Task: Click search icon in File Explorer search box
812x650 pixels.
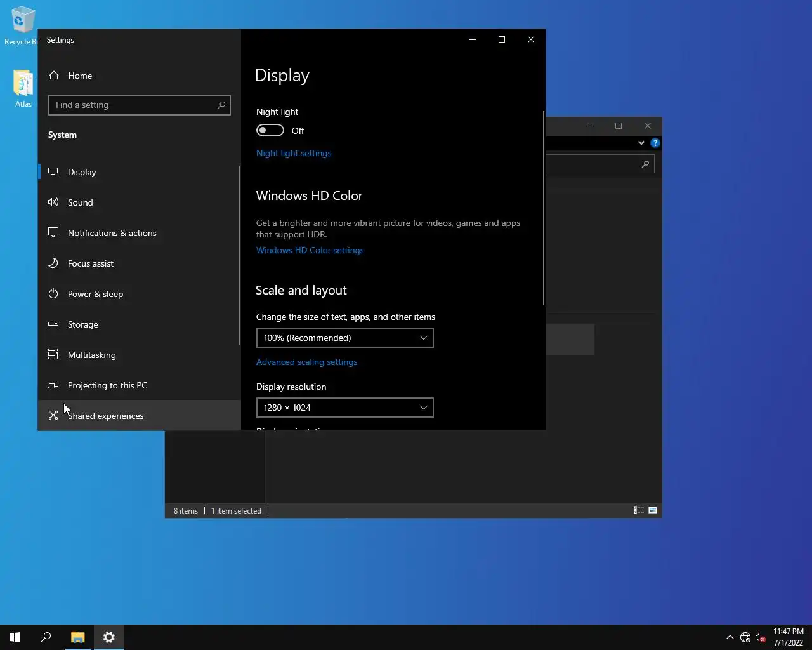Action: 645,164
